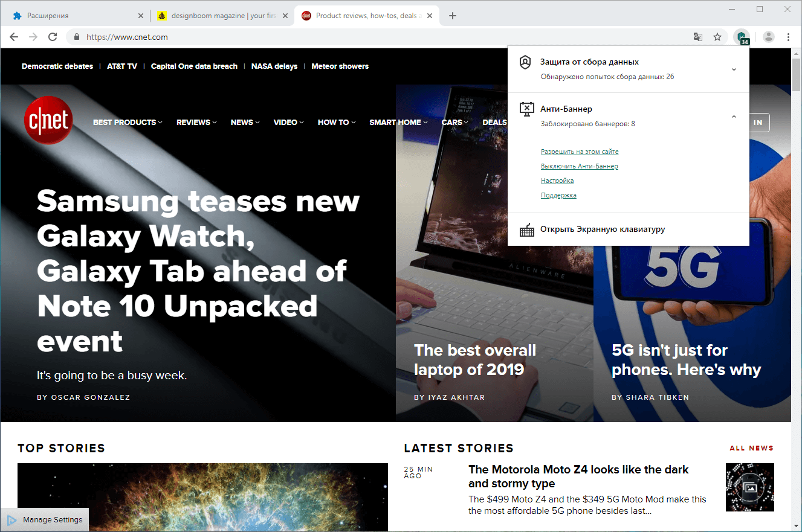Click the page scrollbar down arrow
The width and height of the screenshot is (802, 532).
pyautogui.click(x=797, y=527)
